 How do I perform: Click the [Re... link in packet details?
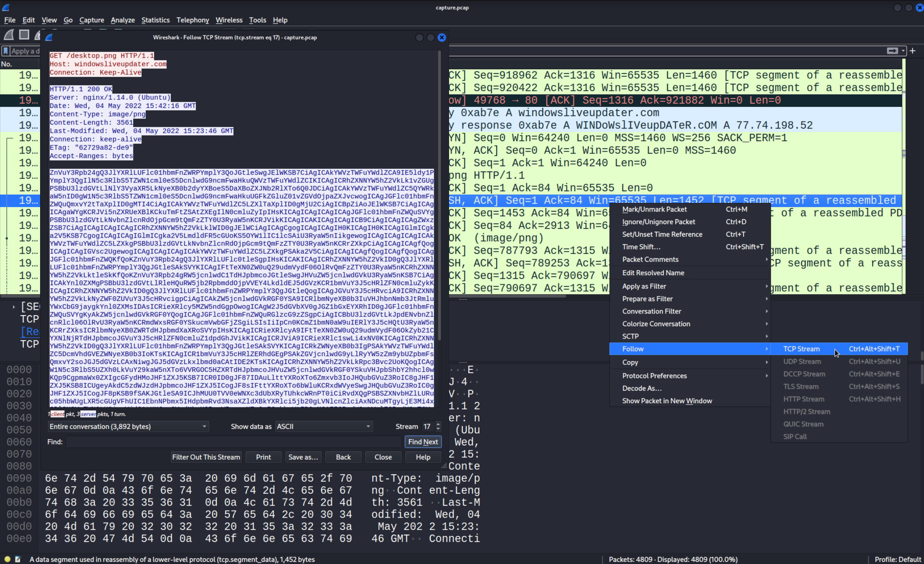pyautogui.click(x=30, y=332)
